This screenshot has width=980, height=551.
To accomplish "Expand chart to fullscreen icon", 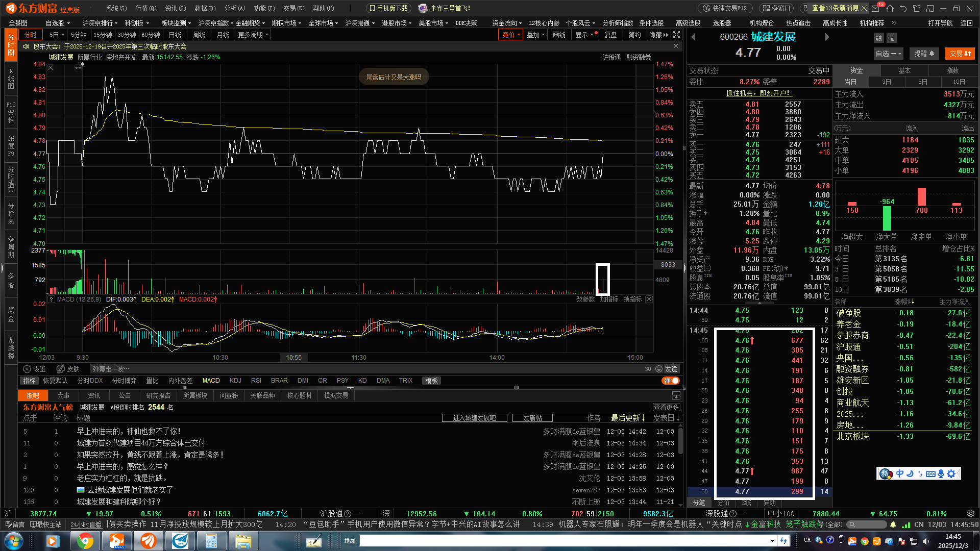I will click(676, 35).
